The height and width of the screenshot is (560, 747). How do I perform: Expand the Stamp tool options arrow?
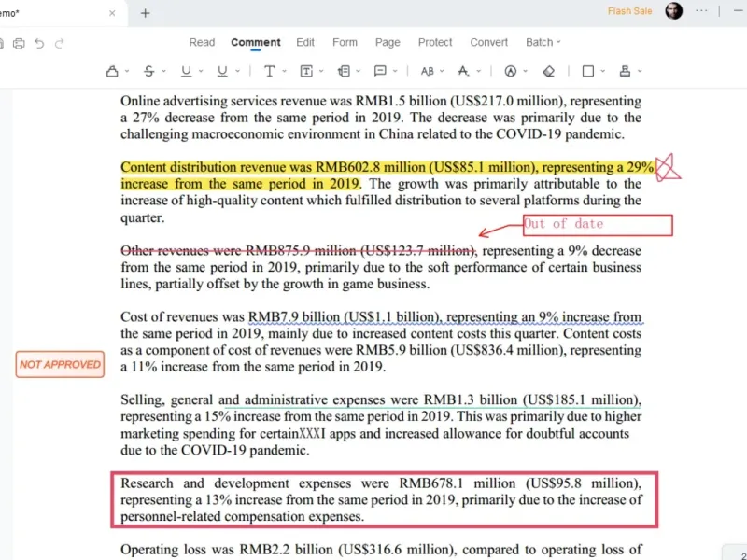point(640,72)
